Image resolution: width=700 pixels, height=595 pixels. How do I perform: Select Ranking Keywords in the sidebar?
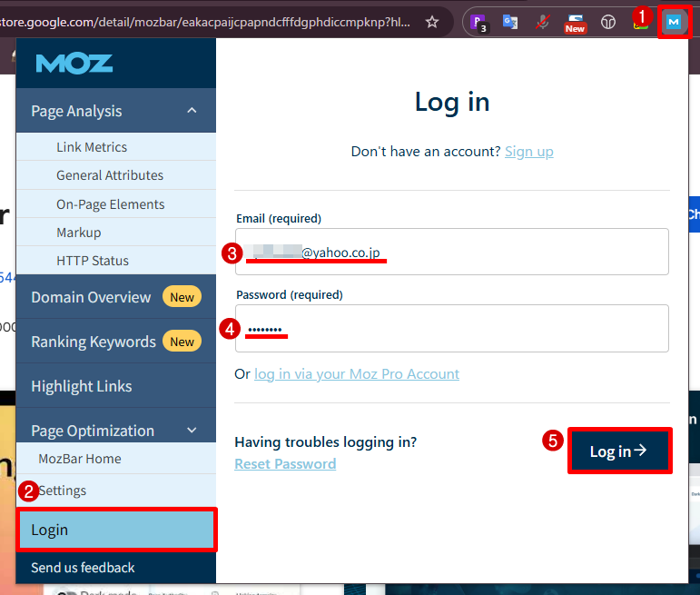(94, 342)
